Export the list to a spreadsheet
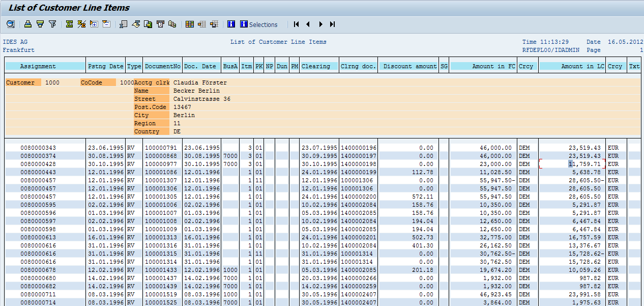The height and width of the screenshot is (306, 644). click(x=123, y=24)
